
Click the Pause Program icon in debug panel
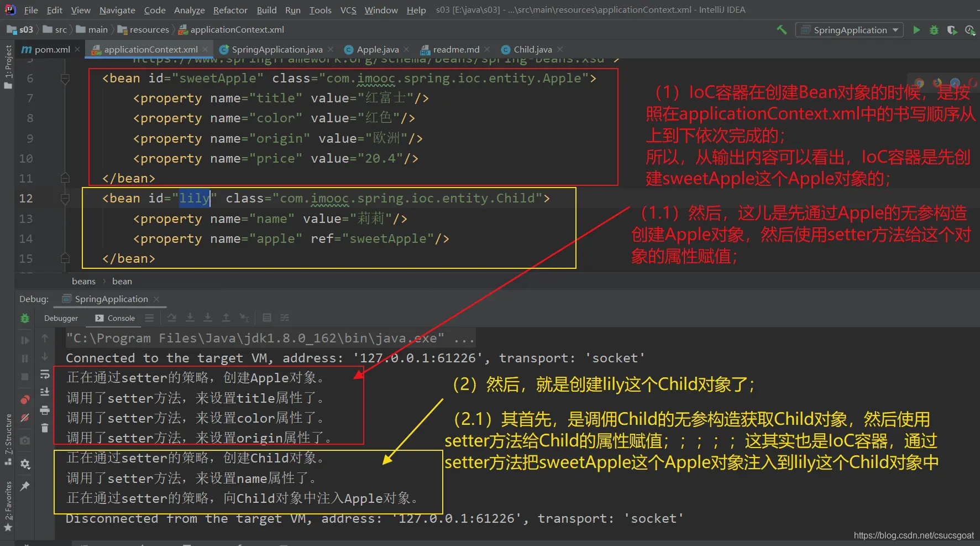[25, 358]
